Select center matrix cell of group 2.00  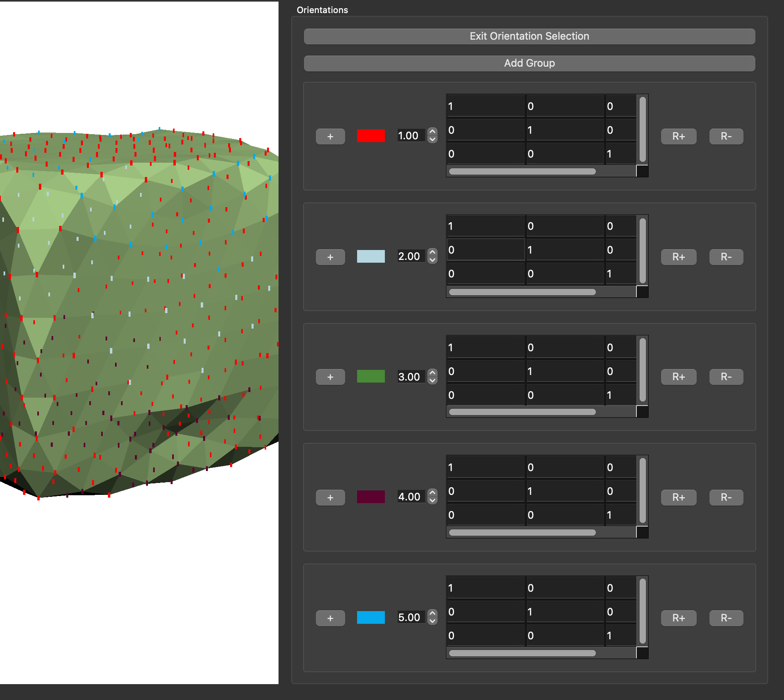coord(565,250)
